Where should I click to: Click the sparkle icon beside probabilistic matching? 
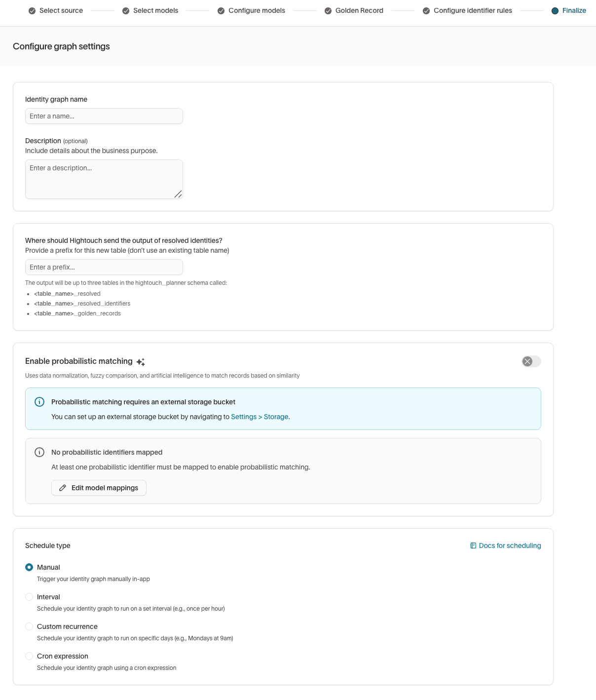coord(141,362)
